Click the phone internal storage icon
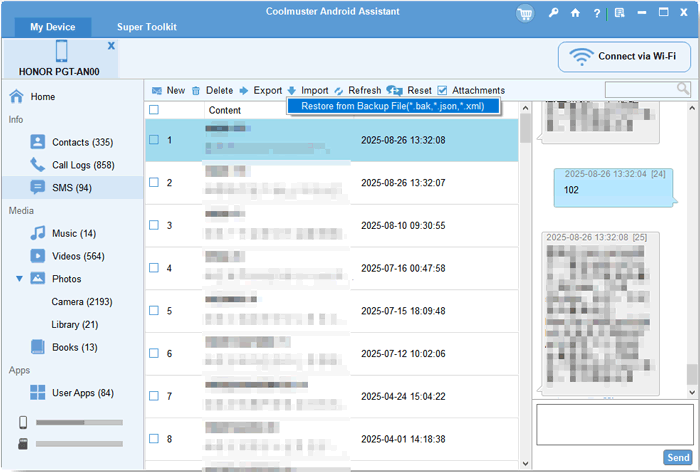Image resolution: width=700 pixels, height=472 pixels. 23,422
